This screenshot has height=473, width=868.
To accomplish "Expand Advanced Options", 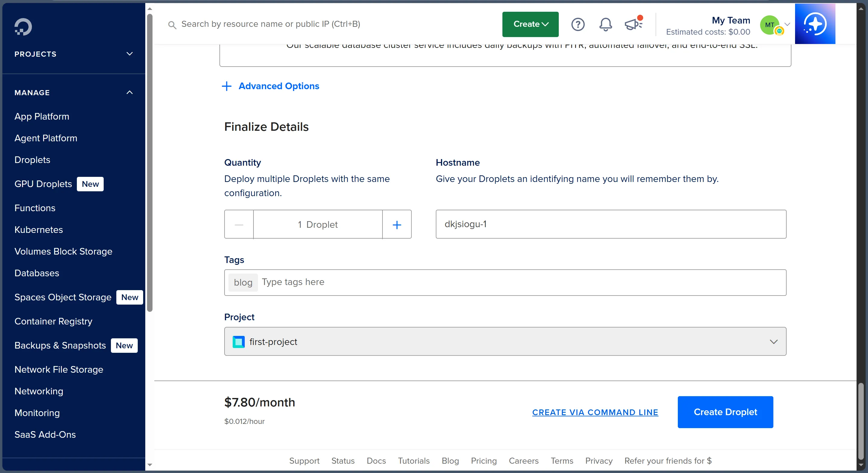I will [x=270, y=86].
